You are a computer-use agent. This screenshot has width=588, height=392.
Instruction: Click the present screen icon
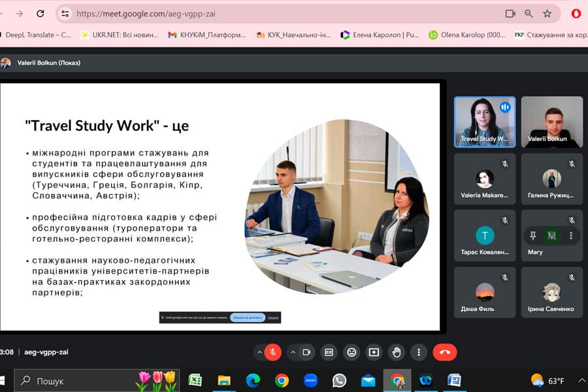pyautogui.click(x=374, y=352)
